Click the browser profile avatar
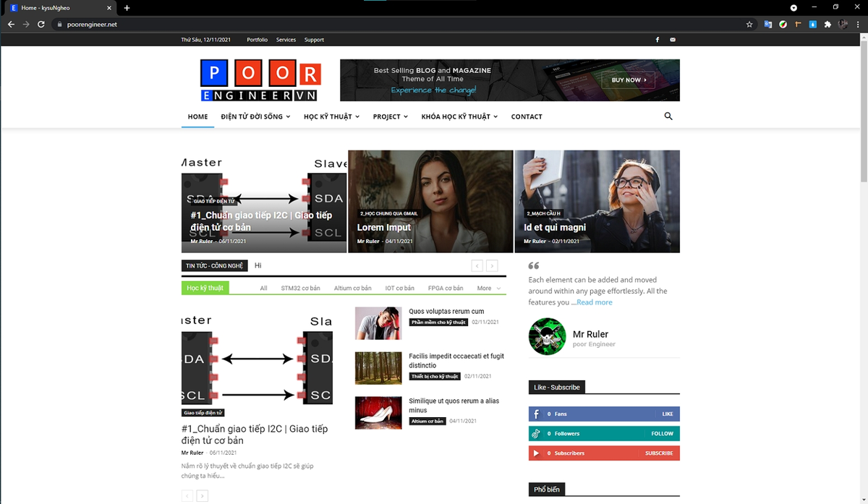The image size is (868, 504). [x=843, y=24]
